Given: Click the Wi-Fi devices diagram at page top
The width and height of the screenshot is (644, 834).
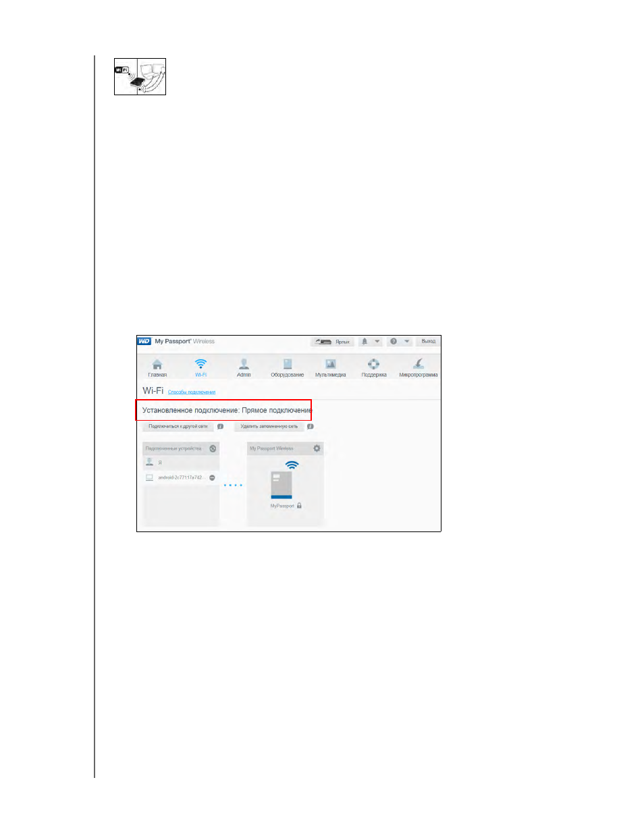Looking at the screenshot, I should coord(140,76).
